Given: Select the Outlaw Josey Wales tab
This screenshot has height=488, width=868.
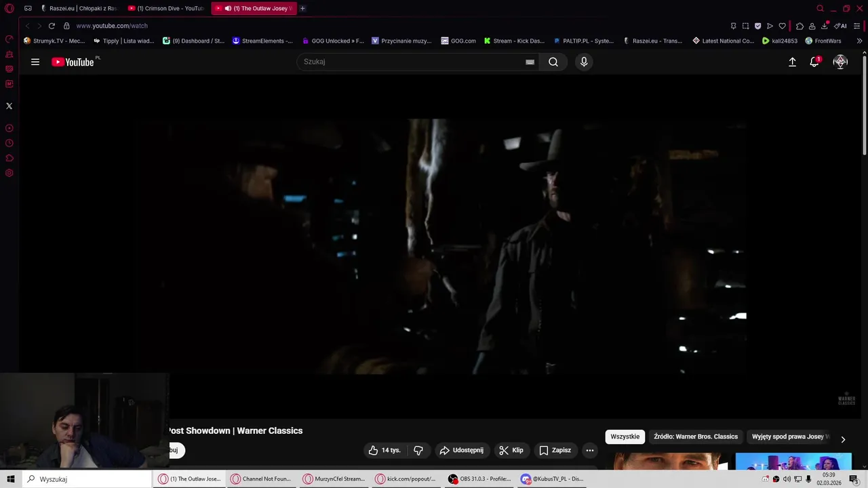Looking at the screenshot, I should pyautogui.click(x=254, y=8).
